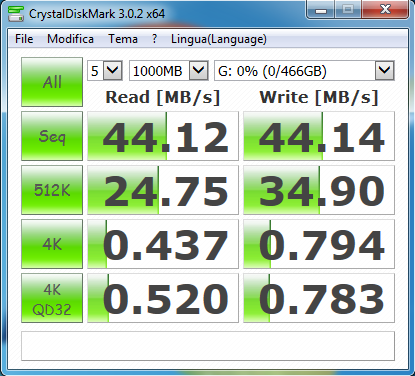The height and width of the screenshot is (376, 415).
Task: Click the Seq write result 44.14
Action: click(319, 136)
